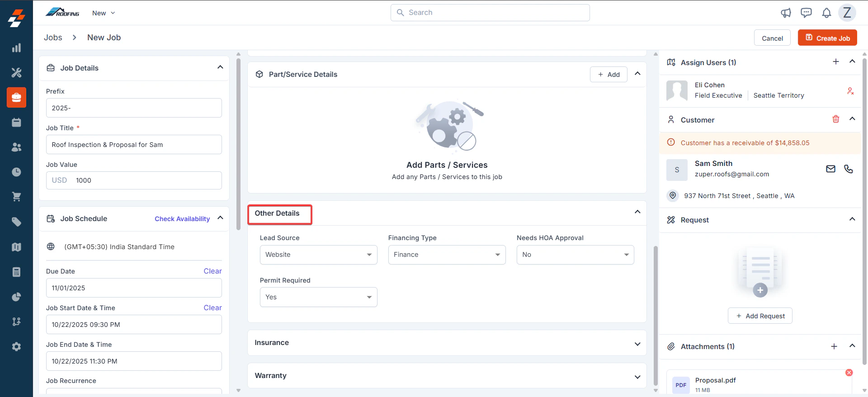The height and width of the screenshot is (397, 868).
Task: Click the Create Job button
Action: 827,38
